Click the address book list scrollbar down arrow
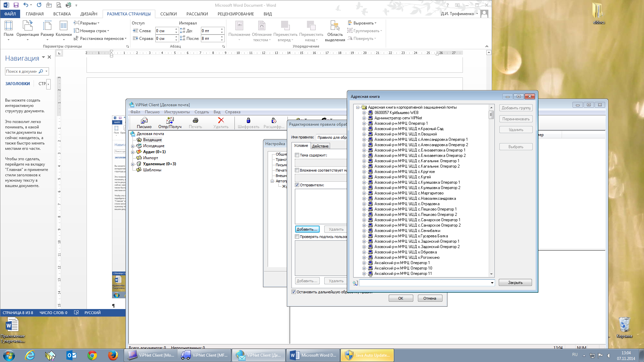The image size is (644, 362). (x=491, y=274)
